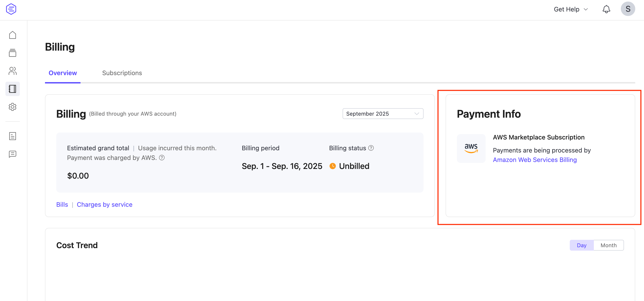Select the Overview tab
This screenshot has width=644, height=301.
pos(63,73)
